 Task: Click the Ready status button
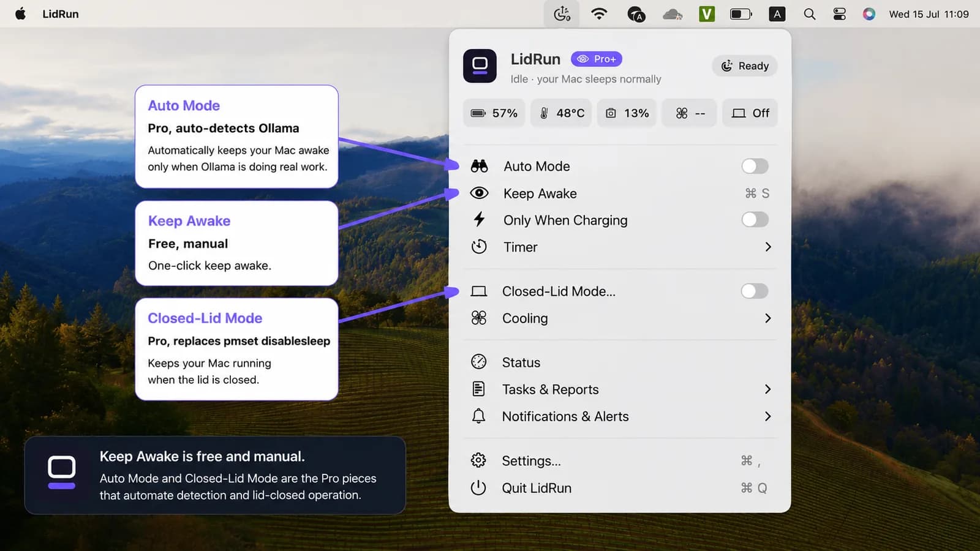point(744,66)
